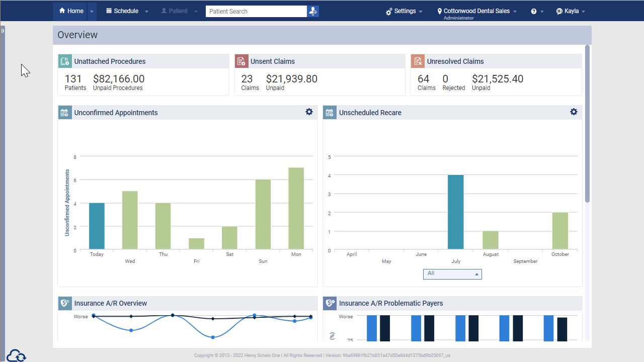
Task: Go to the Home page
Action: (x=71, y=11)
